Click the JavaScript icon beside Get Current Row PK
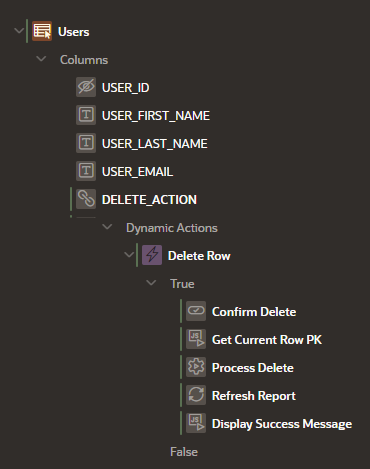Screen dimensions: 370x469 [196, 339]
